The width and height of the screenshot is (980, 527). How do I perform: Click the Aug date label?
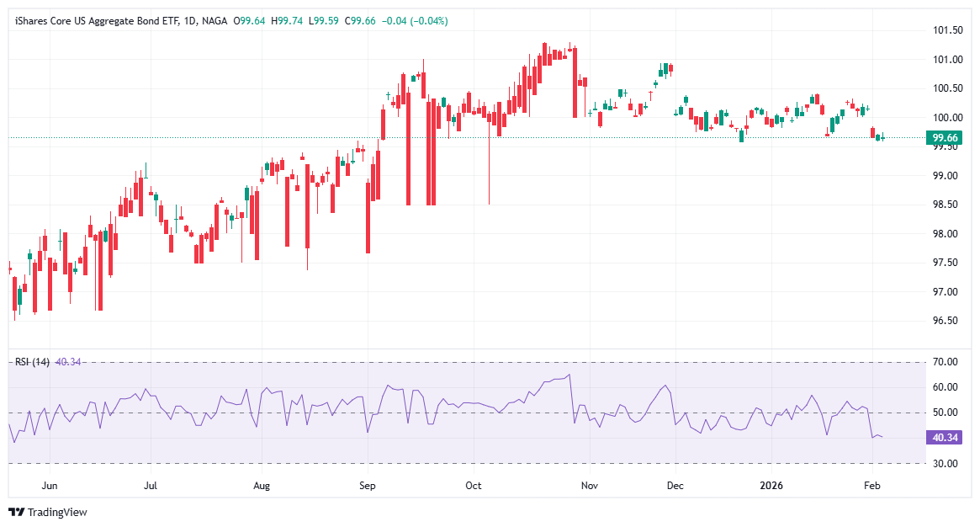pos(262,486)
